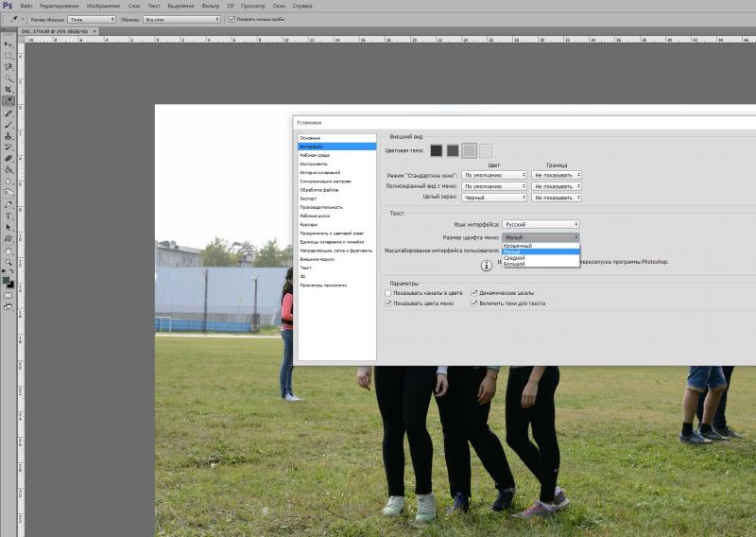The height and width of the screenshot is (537, 756).
Task: Open the 'Изображение' menu
Action: click(103, 7)
